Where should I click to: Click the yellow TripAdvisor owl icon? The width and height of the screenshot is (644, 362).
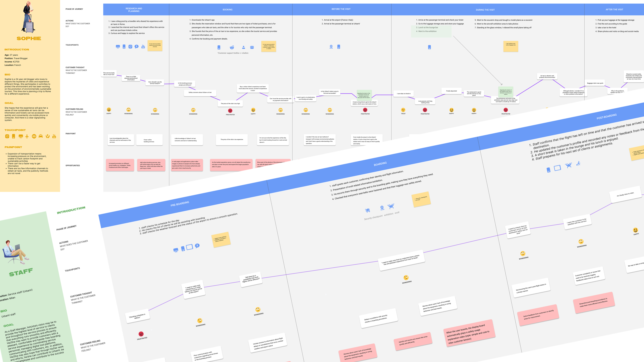[x=34, y=136]
